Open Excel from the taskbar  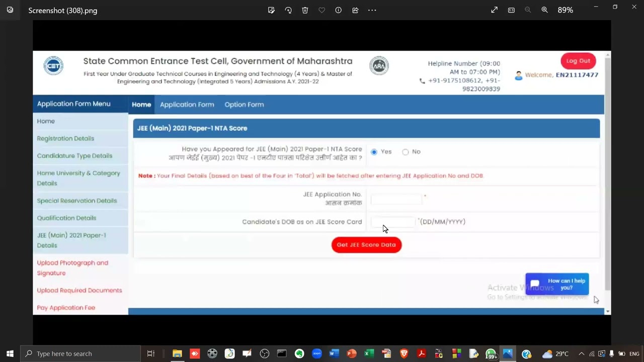pos(369,353)
